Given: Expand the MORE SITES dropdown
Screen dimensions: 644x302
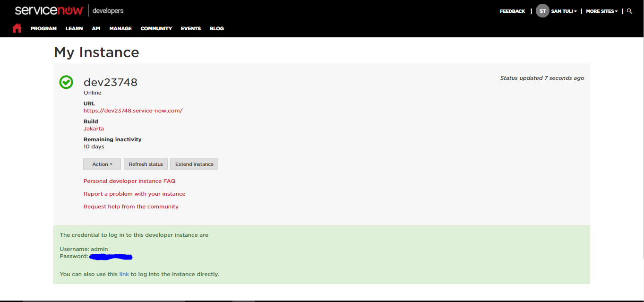Looking at the screenshot, I should (x=602, y=11).
